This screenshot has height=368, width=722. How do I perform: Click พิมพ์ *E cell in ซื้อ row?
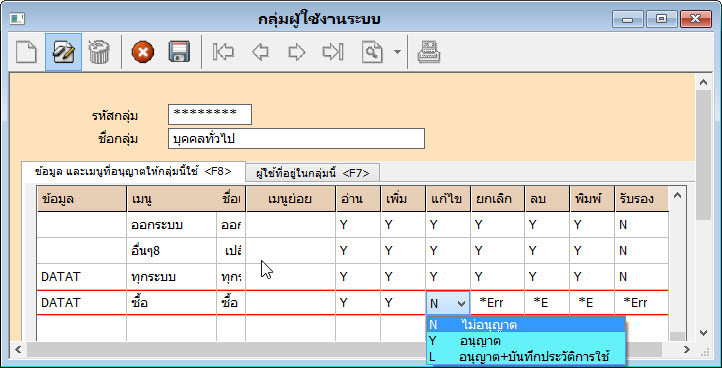tap(592, 303)
